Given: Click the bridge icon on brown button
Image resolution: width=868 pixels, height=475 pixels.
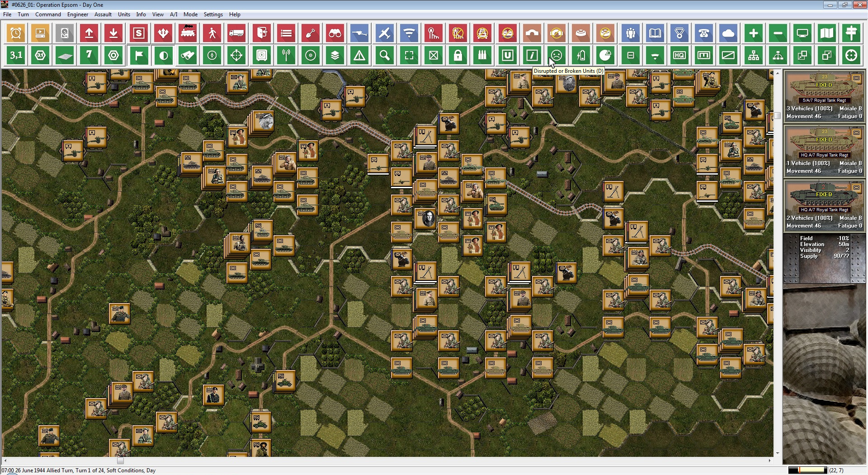Looking at the screenshot, I should pyautogui.click(x=532, y=33).
